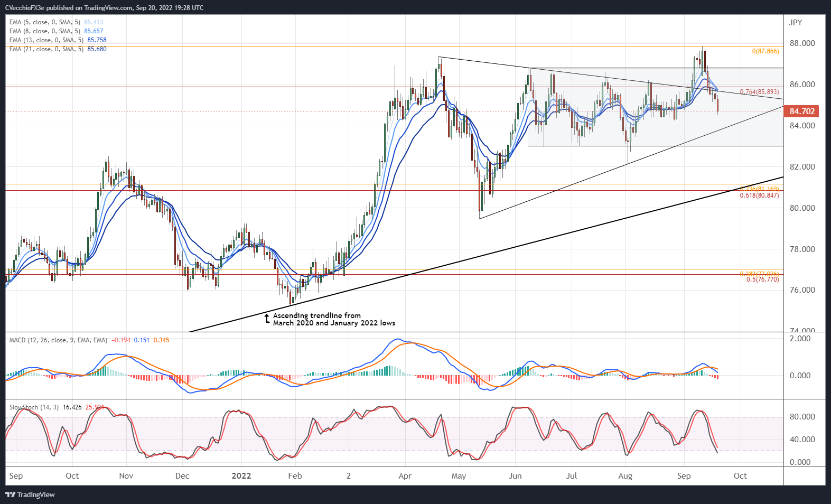Viewport: 831px width, 504px height.
Task: Select the Fibonacci label 0.764(85.893)
Action: 759,92
